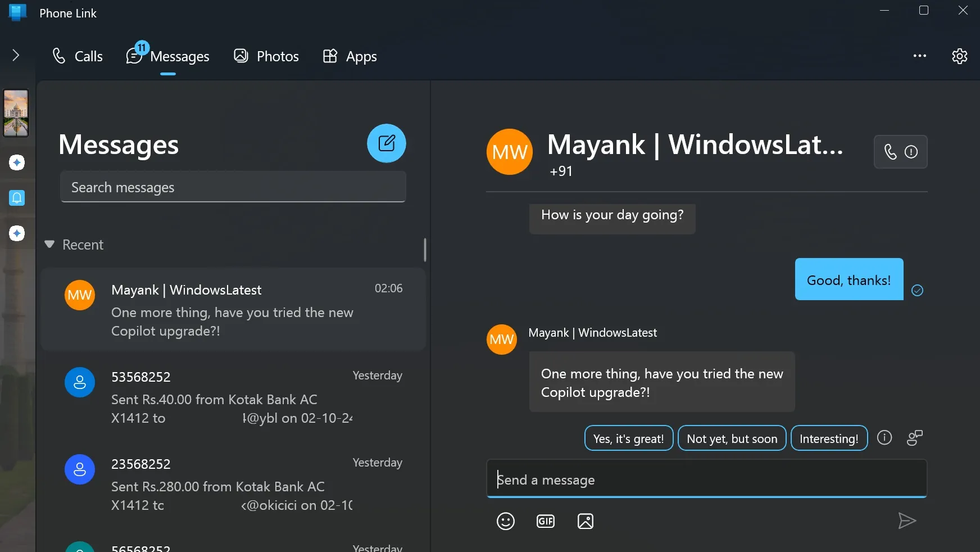Click the first Copilot sidebar icon
This screenshot has height=552, width=980.
[x=17, y=162]
